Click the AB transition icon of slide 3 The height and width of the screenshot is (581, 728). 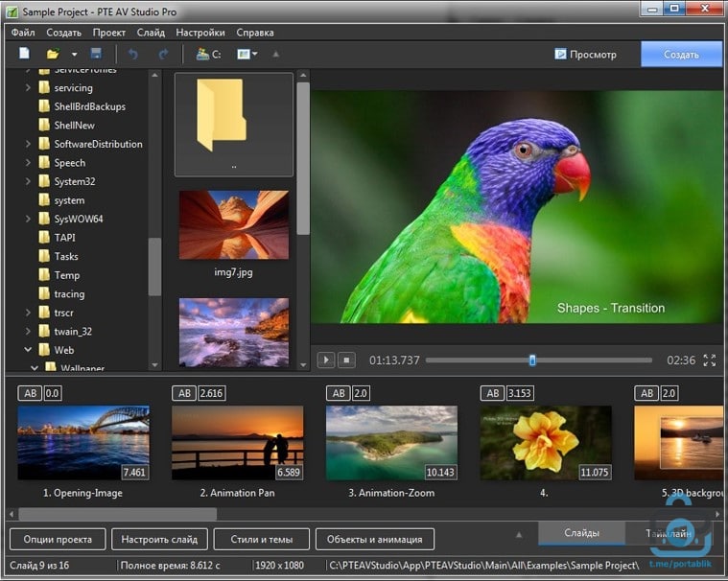coord(339,393)
